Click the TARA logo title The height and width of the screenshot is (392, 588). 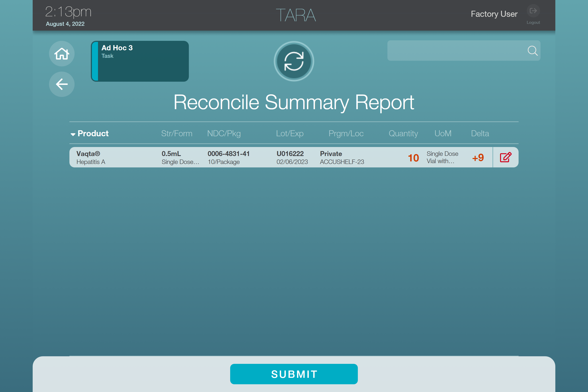[x=296, y=15]
